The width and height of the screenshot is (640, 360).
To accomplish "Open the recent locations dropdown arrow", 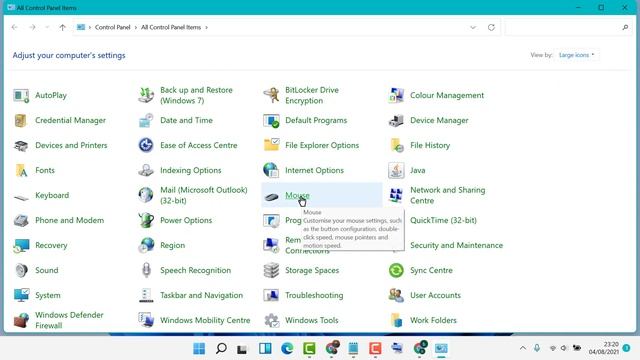I will pos(47,27).
